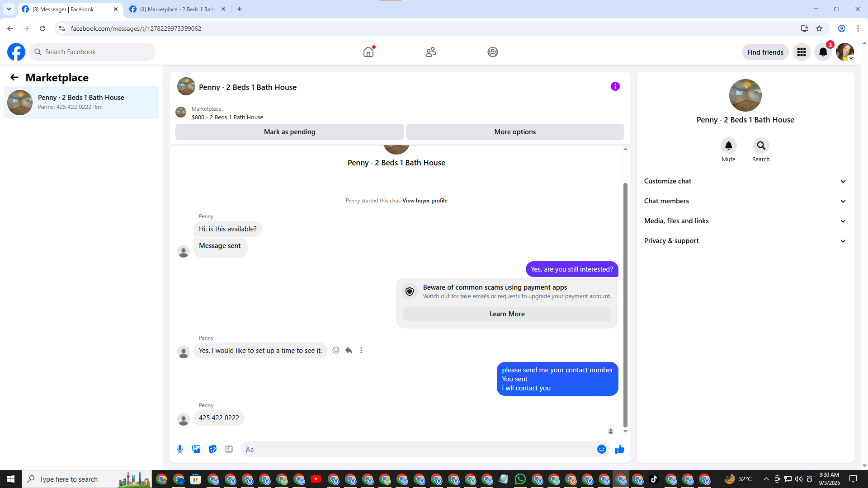Click Find friends button

[765, 52]
